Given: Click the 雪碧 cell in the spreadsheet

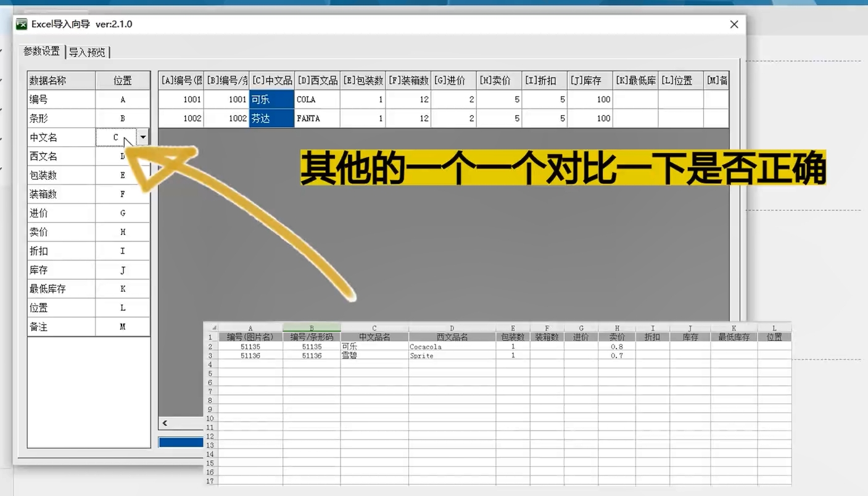Looking at the screenshot, I should (x=374, y=356).
